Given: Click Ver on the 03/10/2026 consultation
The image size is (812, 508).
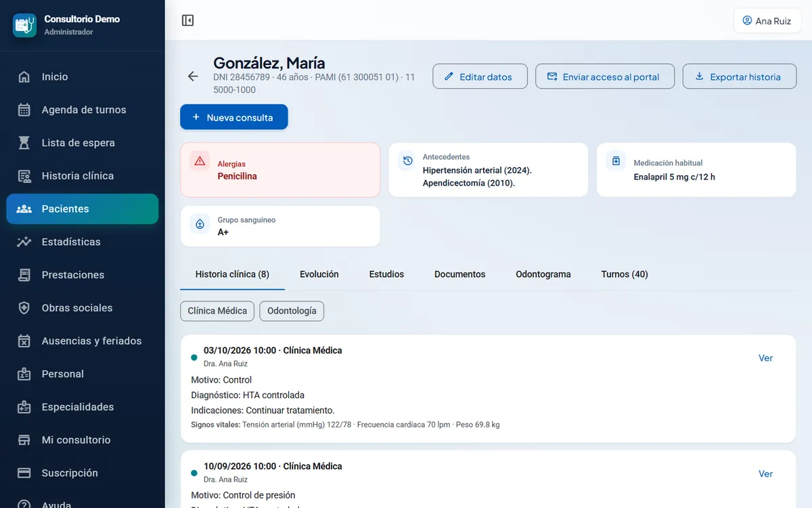Looking at the screenshot, I should pyautogui.click(x=765, y=358).
